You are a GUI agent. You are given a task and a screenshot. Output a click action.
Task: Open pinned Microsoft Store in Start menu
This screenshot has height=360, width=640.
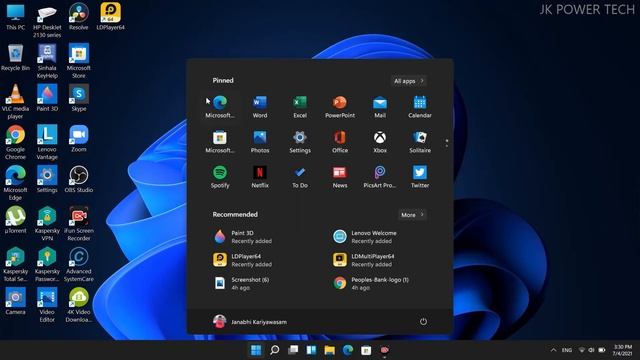[220, 142]
